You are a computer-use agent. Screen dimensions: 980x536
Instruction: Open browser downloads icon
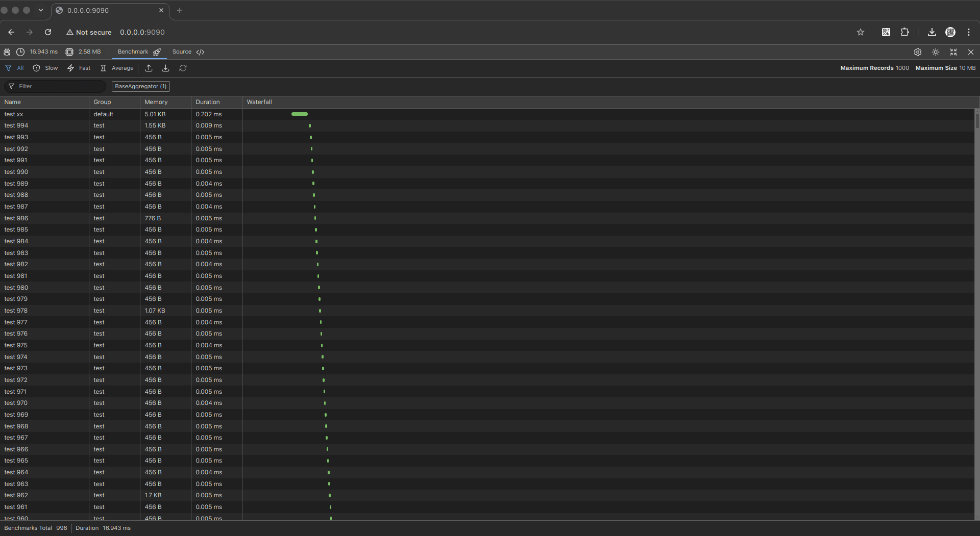(x=932, y=32)
